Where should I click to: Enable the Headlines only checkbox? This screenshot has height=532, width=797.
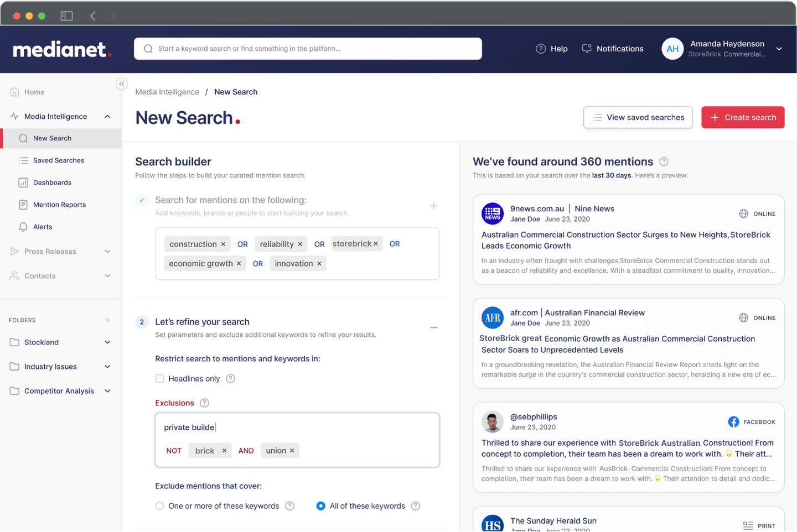[159, 379]
